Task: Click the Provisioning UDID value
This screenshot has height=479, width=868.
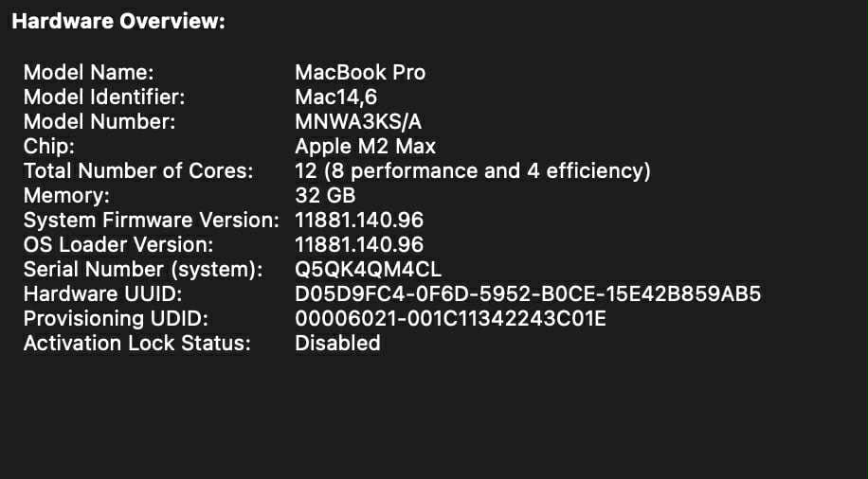Action: tap(450, 318)
